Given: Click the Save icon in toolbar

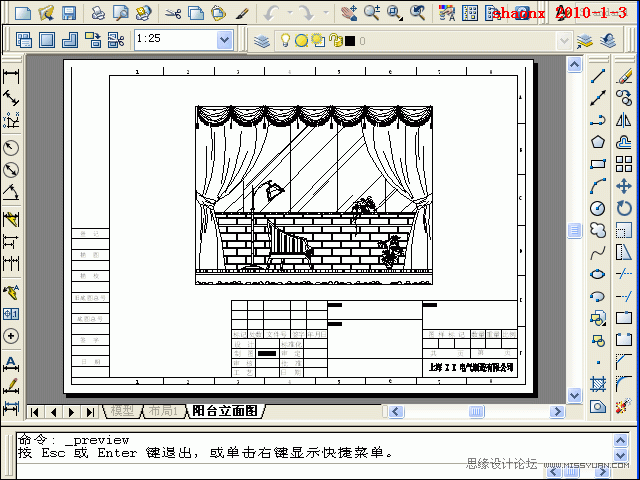Looking at the screenshot, I should pos(69,13).
